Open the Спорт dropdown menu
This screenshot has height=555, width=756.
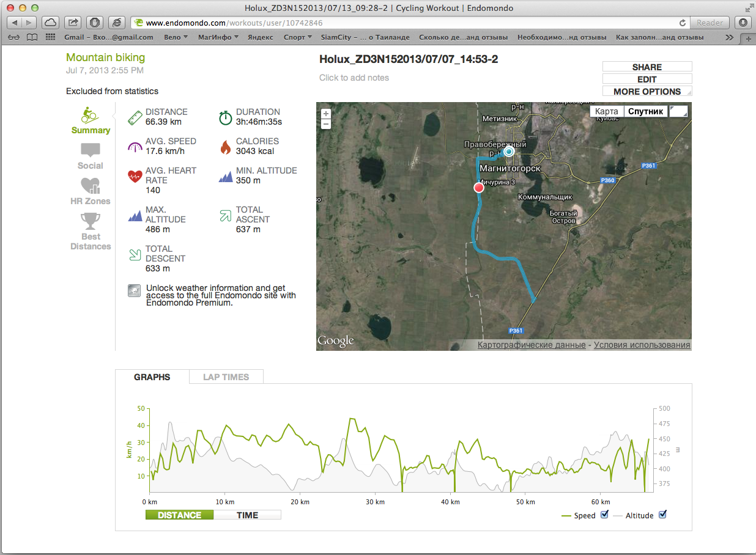click(x=297, y=37)
